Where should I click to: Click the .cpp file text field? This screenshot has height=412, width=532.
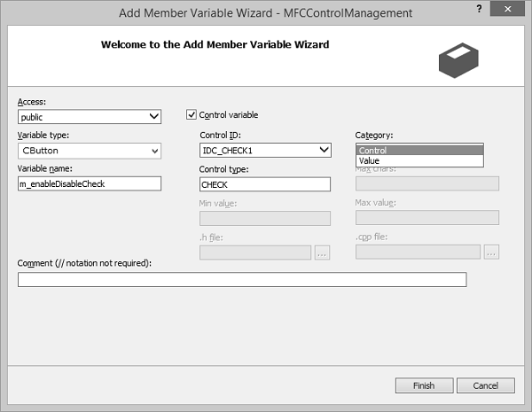[419, 253]
